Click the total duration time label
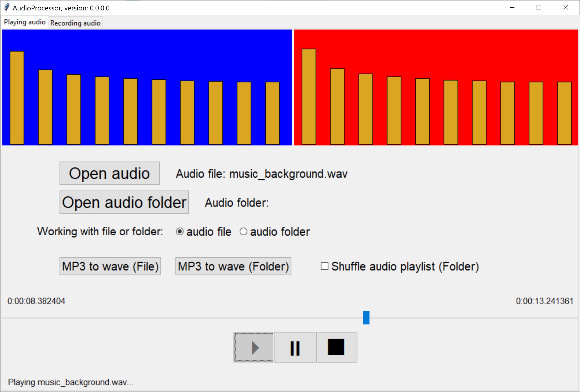Image resolution: width=580 pixels, height=392 pixels. click(544, 301)
